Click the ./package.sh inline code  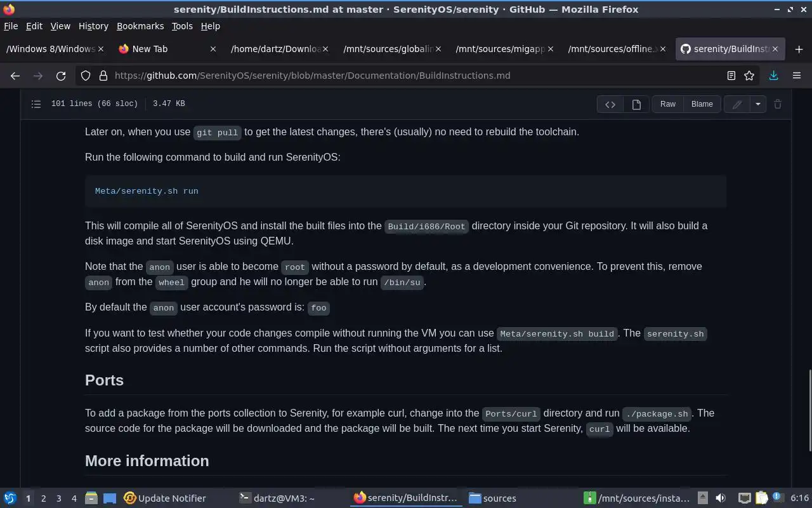click(x=657, y=413)
